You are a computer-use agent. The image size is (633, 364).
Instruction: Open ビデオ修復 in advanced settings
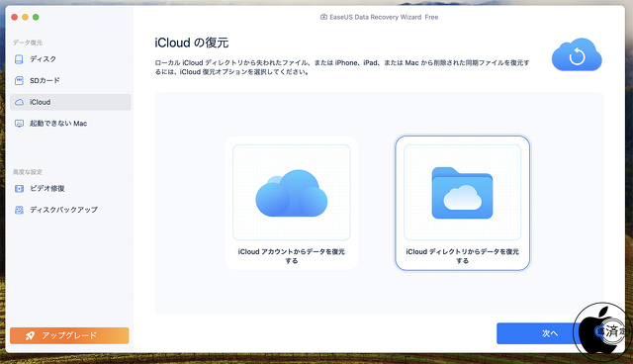coord(70,189)
